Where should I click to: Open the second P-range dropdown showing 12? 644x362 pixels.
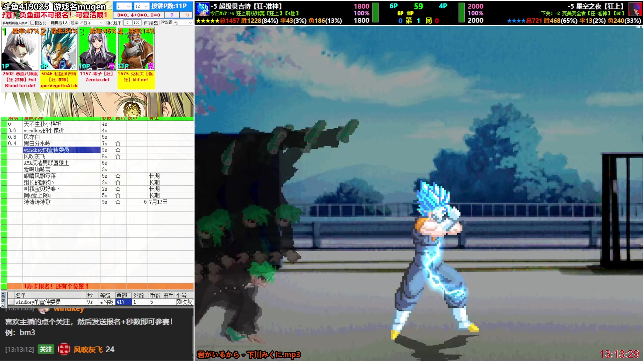142,6
